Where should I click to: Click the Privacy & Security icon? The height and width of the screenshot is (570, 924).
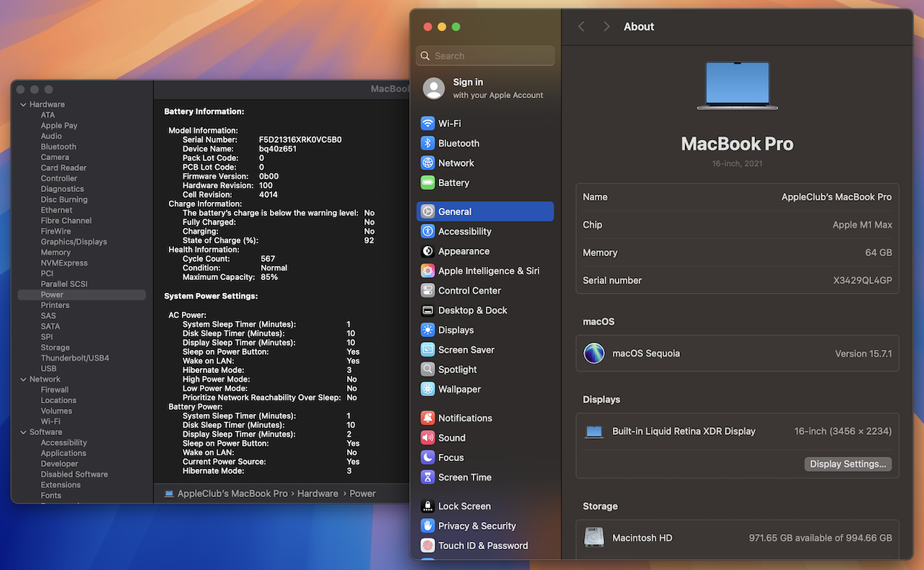pyautogui.click(x=428, y=526)
